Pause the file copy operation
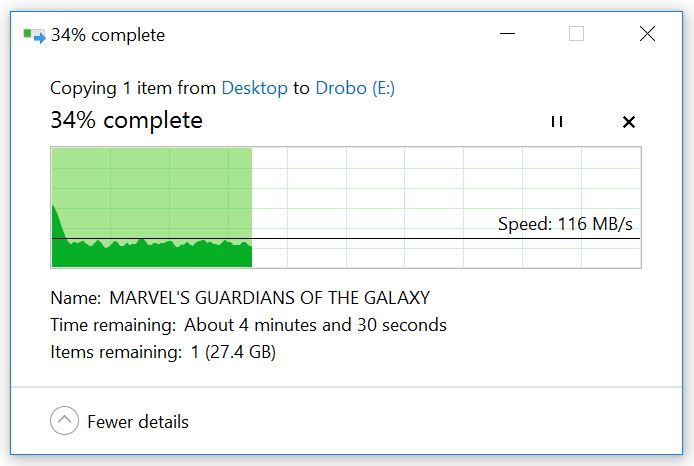 coord(557,122)
